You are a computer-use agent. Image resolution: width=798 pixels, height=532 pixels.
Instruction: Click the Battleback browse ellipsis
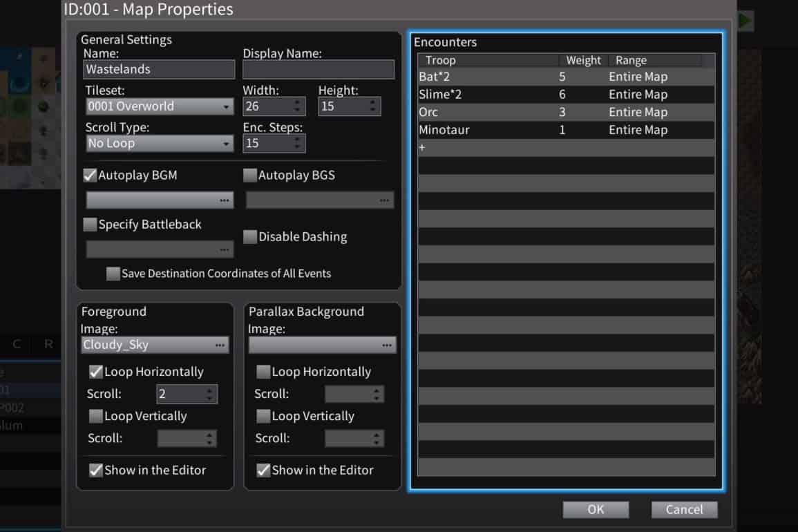point(224,249)
